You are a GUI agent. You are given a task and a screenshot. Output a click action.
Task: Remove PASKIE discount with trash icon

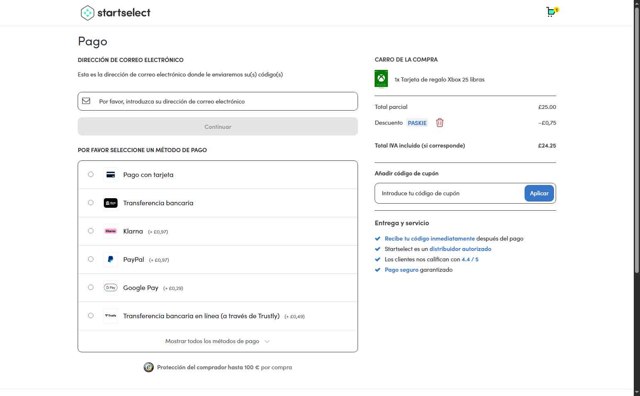[x=439, y=122]
